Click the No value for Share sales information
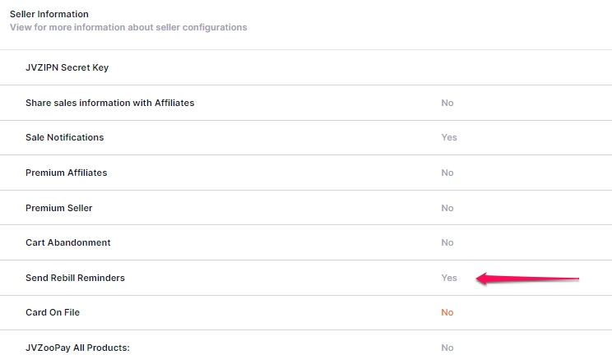 pos(447,103)
